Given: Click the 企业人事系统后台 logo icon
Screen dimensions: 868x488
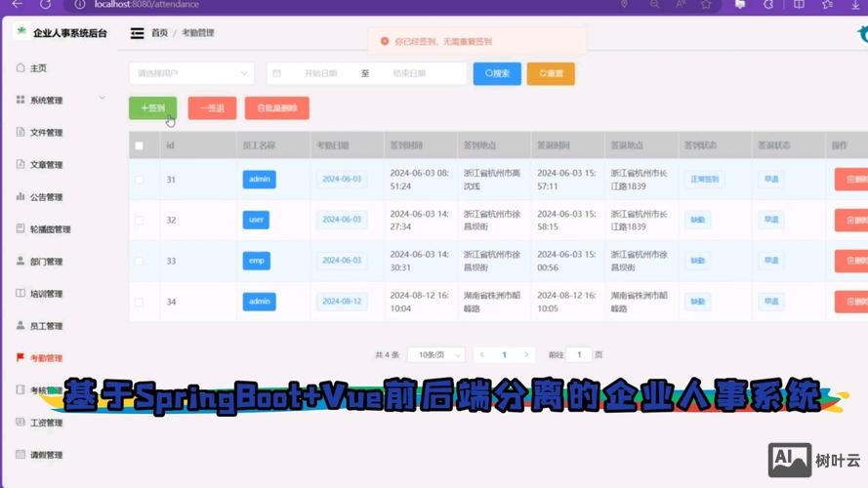Looking at the screenshot, I should click(x=21, y=31).
